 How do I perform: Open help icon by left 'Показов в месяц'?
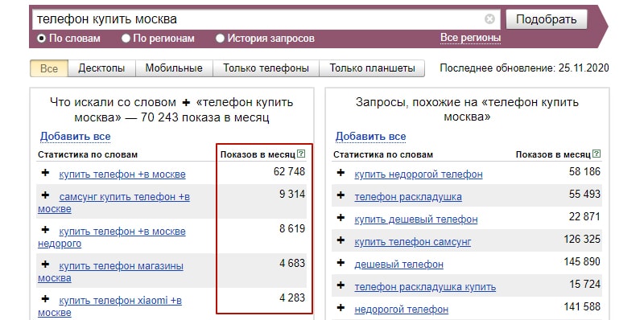pyautogui.click(x=301, y=154)
